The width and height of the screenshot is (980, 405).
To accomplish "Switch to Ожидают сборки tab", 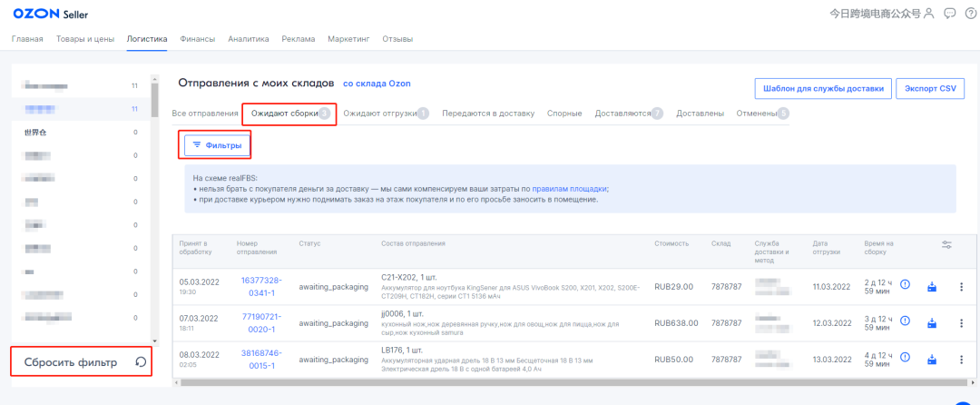I will pyautogui.click(x=290, y=114).
